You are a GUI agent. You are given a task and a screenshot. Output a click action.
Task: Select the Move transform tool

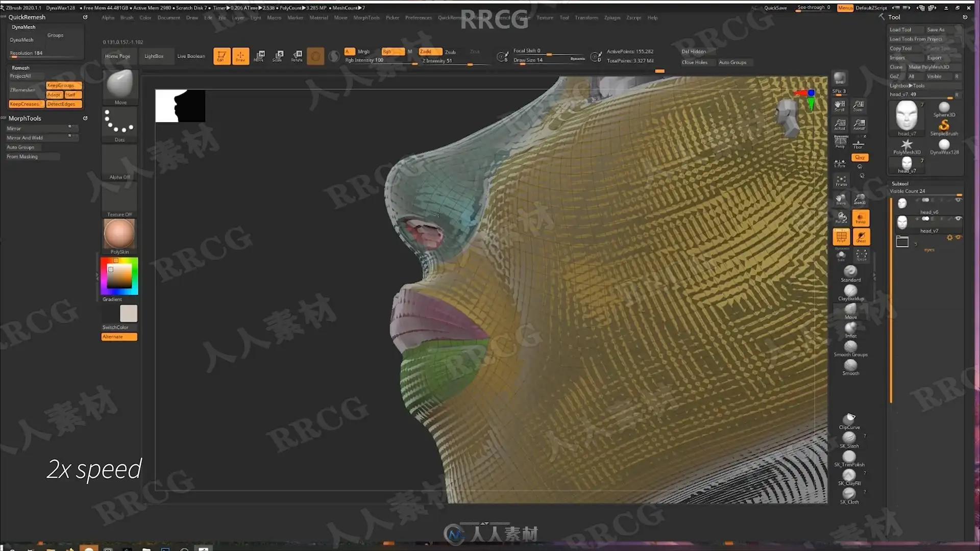259,56
